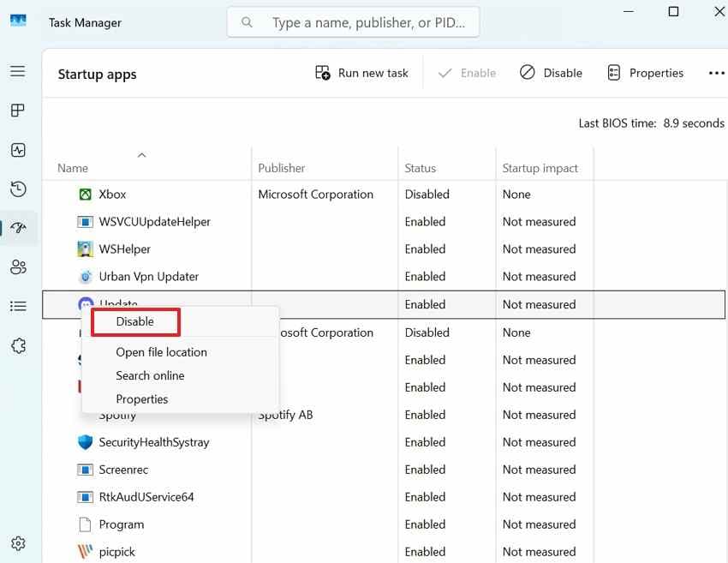Sort by the Name column header
The width and height of the screenshot is (728, 563).
[x=73, y=168]
